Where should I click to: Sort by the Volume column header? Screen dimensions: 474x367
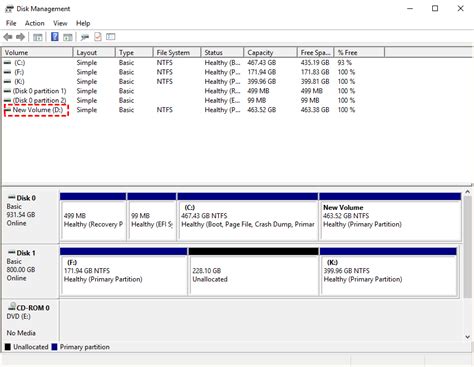click(x=38, y=53)
